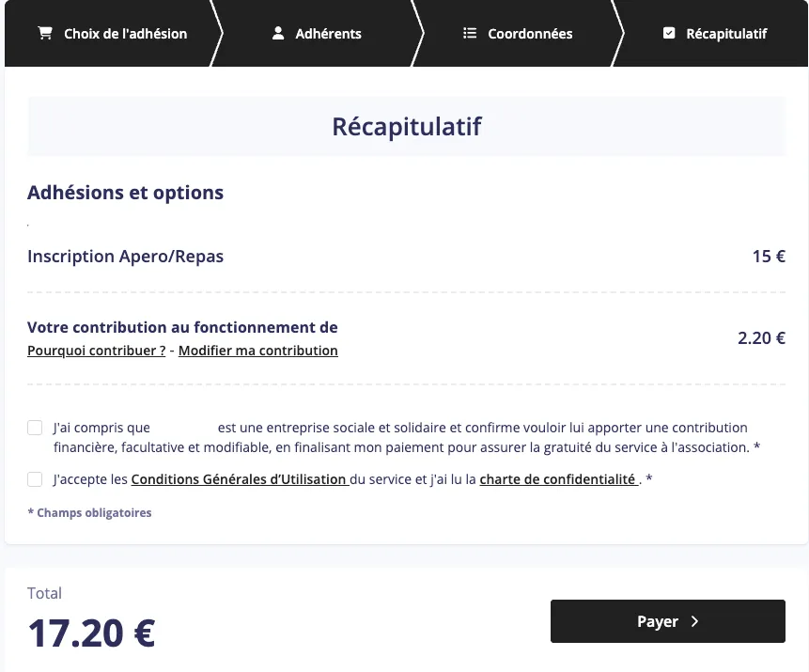This screenshot has width=809, height=672.
Task: Open the charte de confidentialité link
Action: (x=559, y=479)
